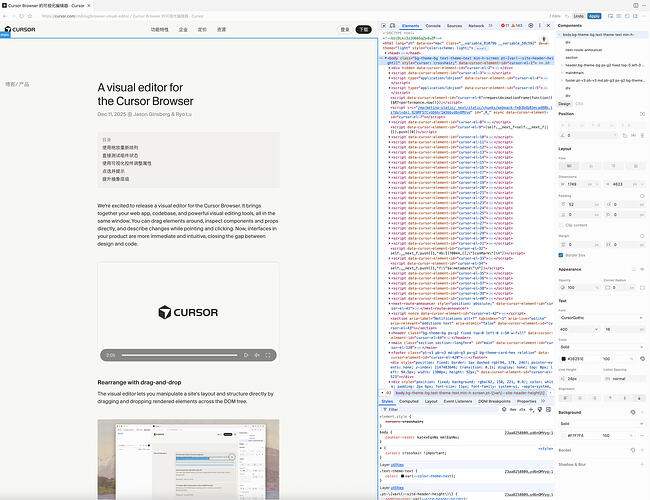This screenshot has height=500, width=650.
Task: Toggle the Clip content checkbox
Action: [561, 225]
